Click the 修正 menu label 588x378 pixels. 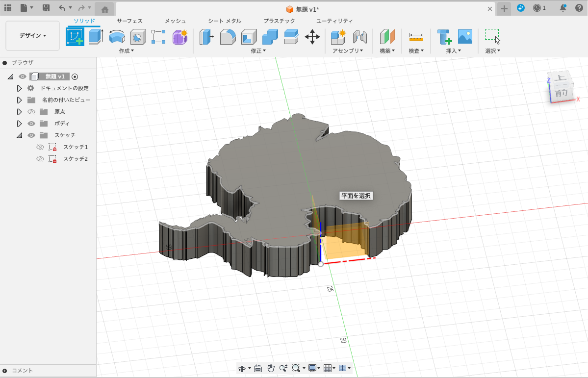pos(258,51)
